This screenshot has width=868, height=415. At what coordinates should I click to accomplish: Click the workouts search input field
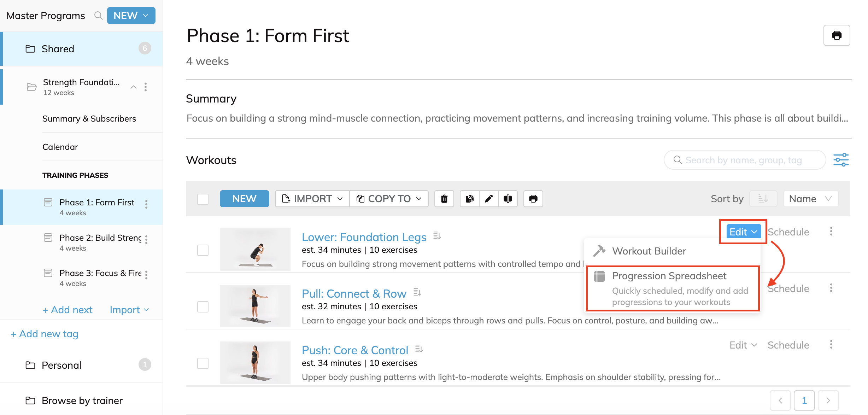click(749, 160)
